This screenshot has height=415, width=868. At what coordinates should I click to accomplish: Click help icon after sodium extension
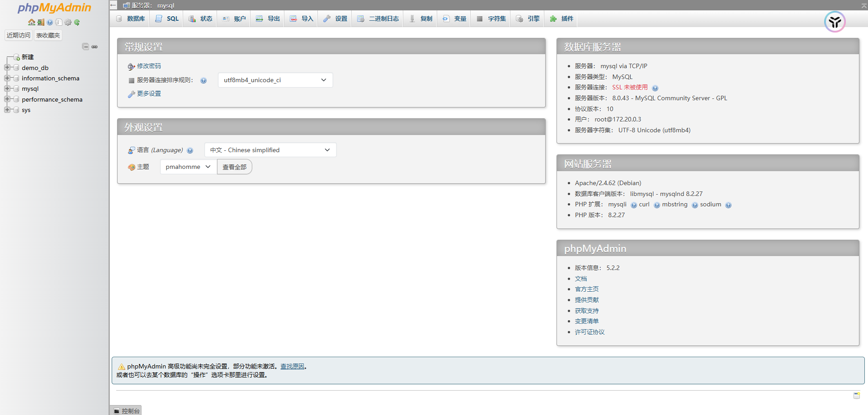[x=728, y=205]
